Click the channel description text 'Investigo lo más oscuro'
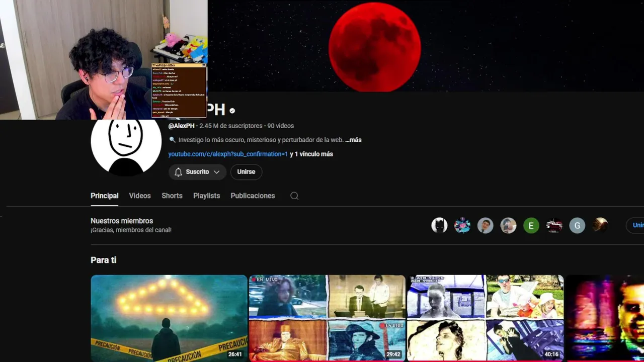The height and width of the screenshot is (362, 644). tap(261, 140)
